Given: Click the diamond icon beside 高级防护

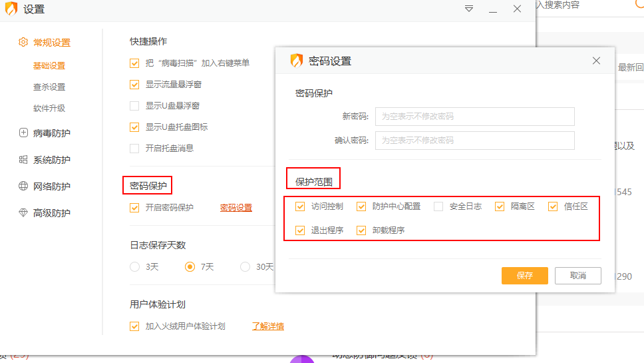Looking at the screenshot, I should [23, 212].
